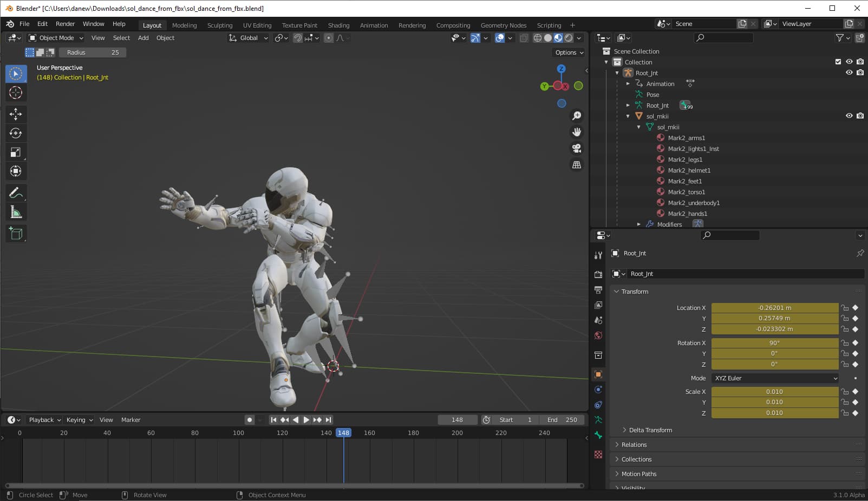Enable toggle X-ray in viewport header
This screenshot has width=868, height=501.
[x=524, y=38]
